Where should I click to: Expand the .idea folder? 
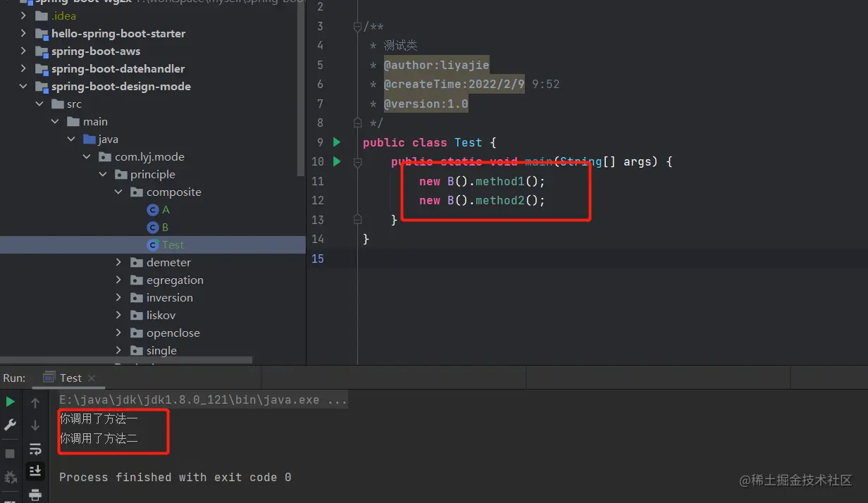point(23,15)
